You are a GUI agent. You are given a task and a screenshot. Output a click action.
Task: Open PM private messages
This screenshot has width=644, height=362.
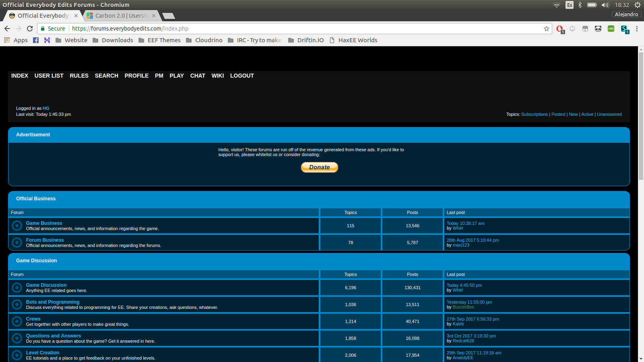(159, 76)
